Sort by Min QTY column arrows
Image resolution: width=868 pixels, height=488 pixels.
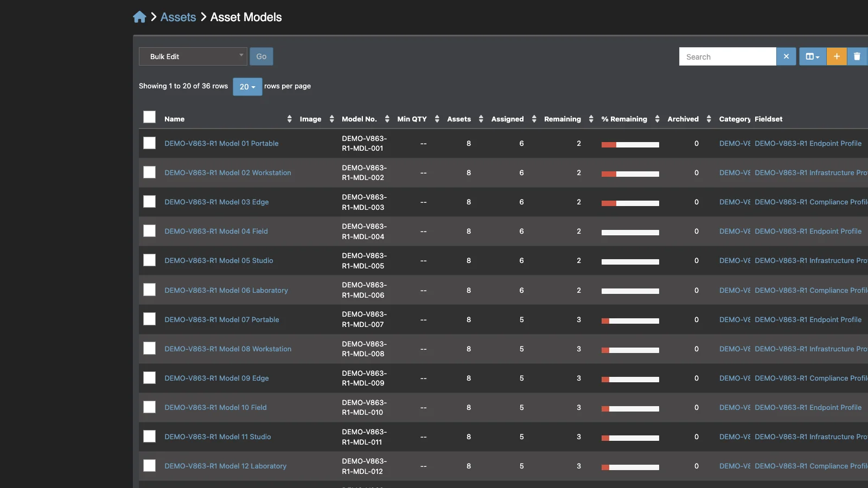tap(437, 119)
